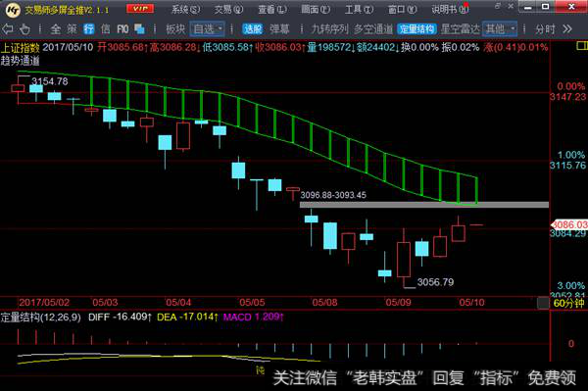Toggle the 选股 stock picker button
Screen dimensions: 588x391
[253, 28]
